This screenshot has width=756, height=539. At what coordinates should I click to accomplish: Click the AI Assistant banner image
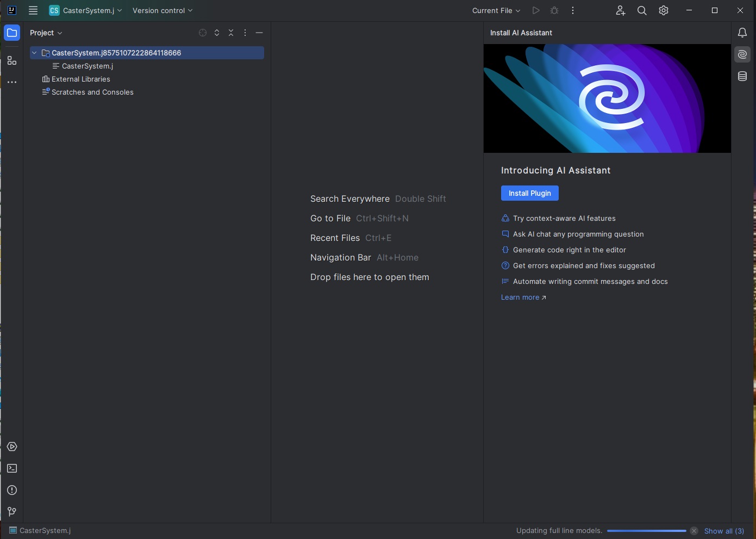tap(607, 98)
